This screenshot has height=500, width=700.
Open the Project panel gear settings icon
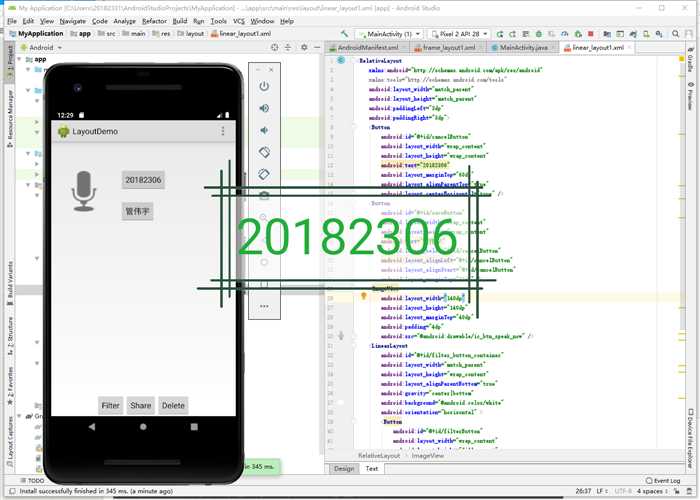pyautogui.click(x=304, y=47)
